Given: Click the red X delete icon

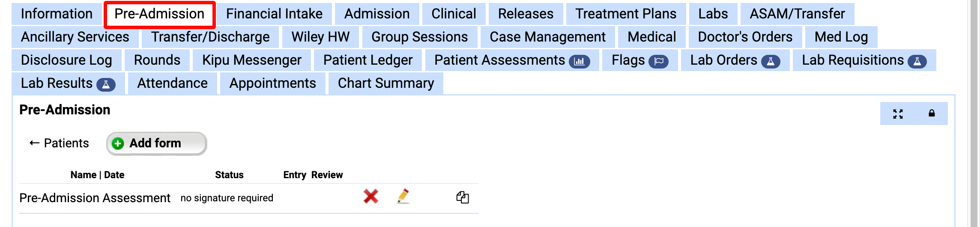Looking at the screenshot, I should click(x=370, y=197).
